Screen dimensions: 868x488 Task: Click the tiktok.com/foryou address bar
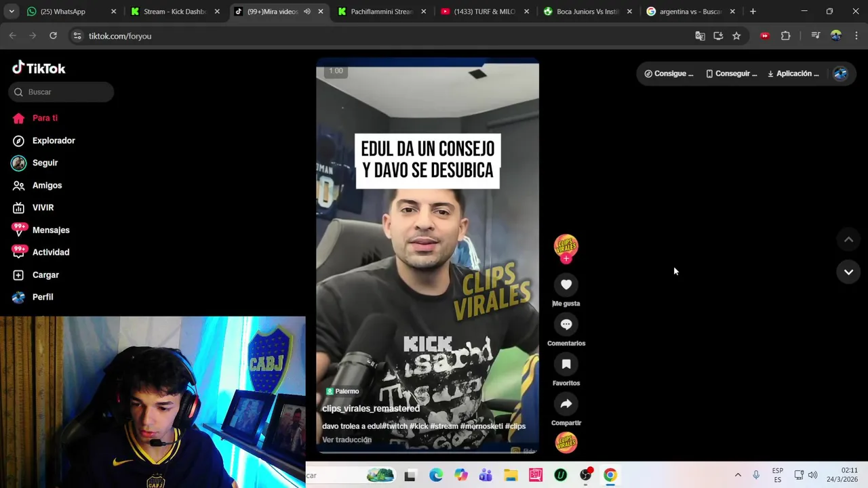coord(380,36)
